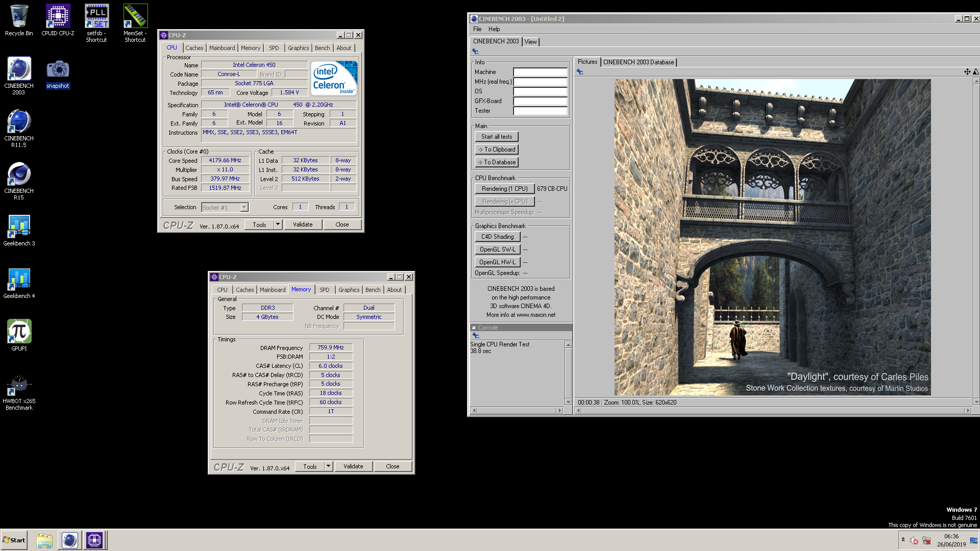The image size is (980, 551).
Task: Click the OS input field
Action: click(x=540, y=91)
